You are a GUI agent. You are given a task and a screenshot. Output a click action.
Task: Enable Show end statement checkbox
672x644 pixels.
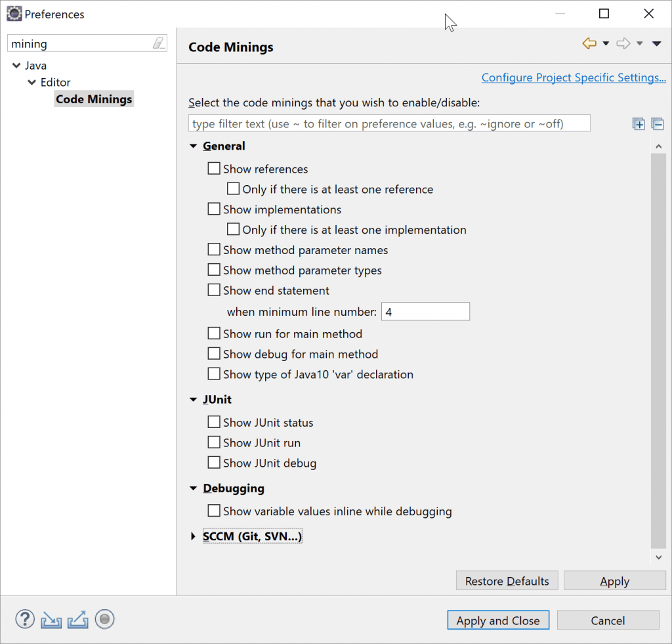click(x=214, y=290)
